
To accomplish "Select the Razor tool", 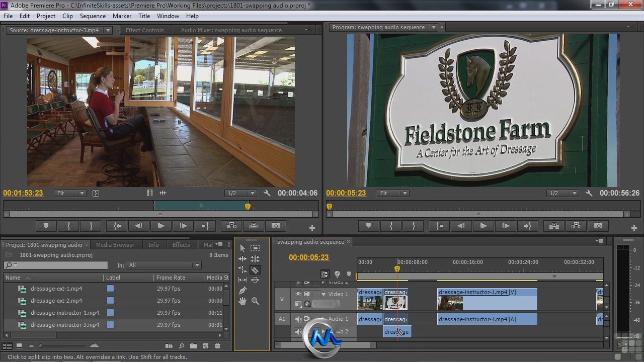I will (x=255, y=270).
